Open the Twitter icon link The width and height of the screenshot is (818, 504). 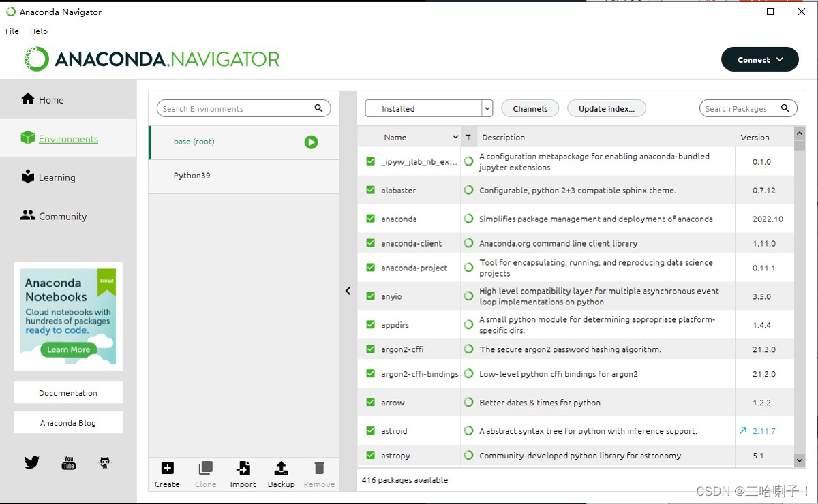32,462
